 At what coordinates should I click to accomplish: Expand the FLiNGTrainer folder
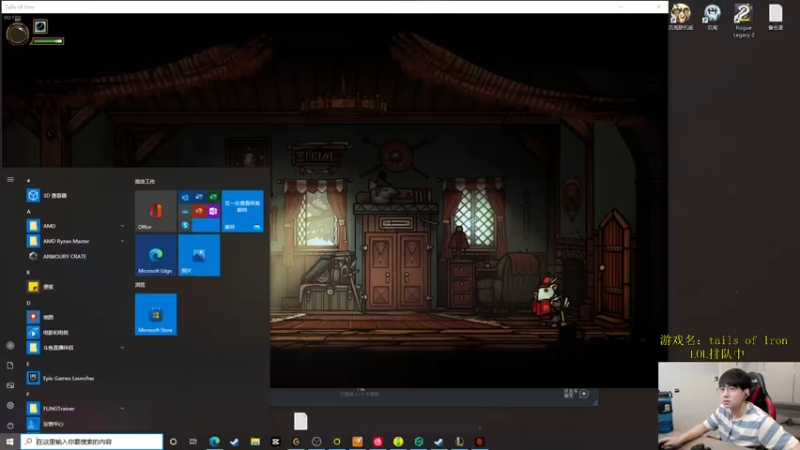122,409
